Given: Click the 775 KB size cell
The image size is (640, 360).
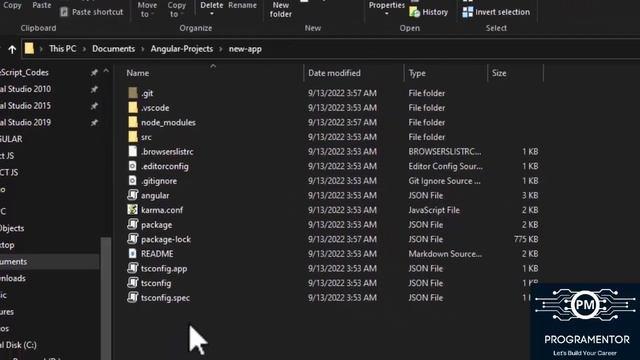Looking at the screenshot, I should click(x=526, y=239).
